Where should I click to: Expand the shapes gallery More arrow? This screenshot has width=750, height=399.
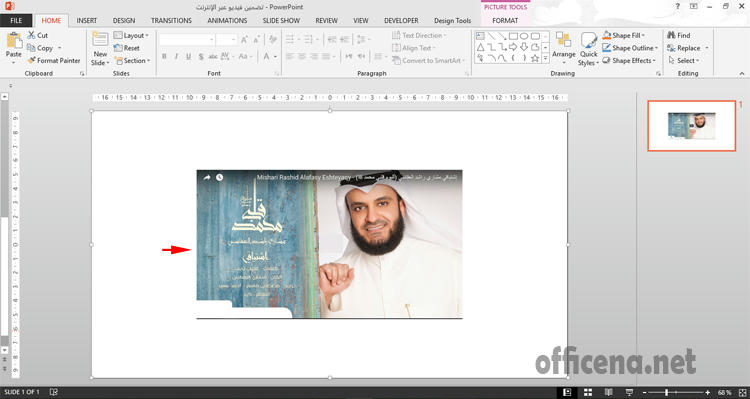(x=545, y=58)
